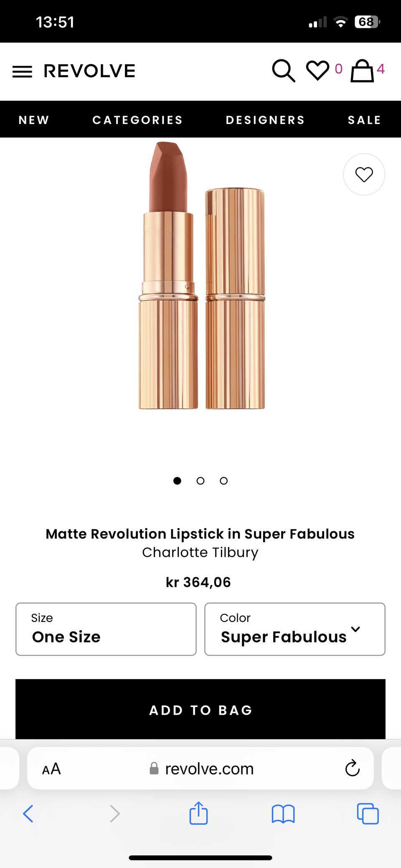Select the third image carousel dot

pos(224,481)
